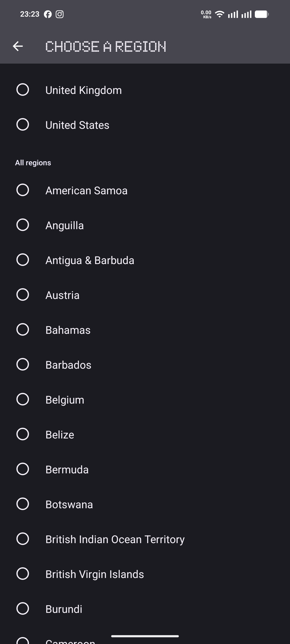This screenshot has height=644, width=290.
Task: Tap the Barbados radio button
Action: pyautogui.click(x=23, y=364)
